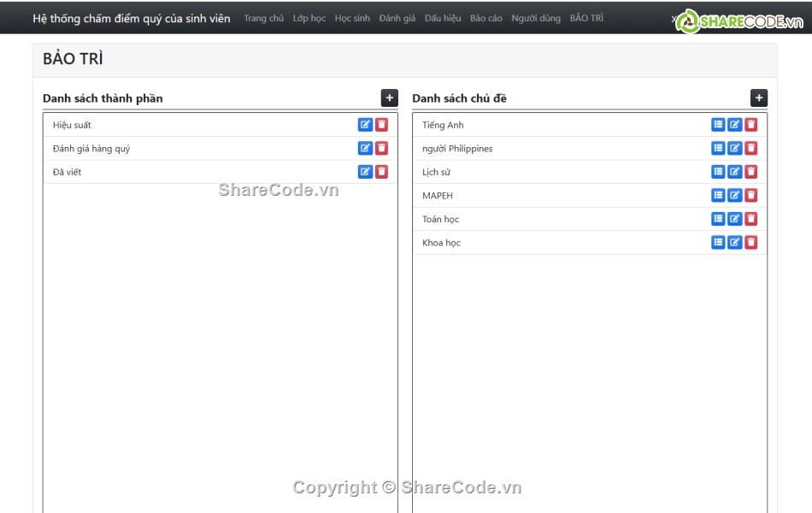Click the system title brand link

pyautogui.click(x=131, y=18)
